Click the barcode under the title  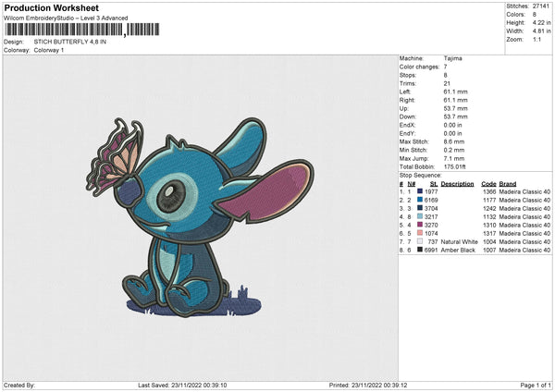[81, 30]
